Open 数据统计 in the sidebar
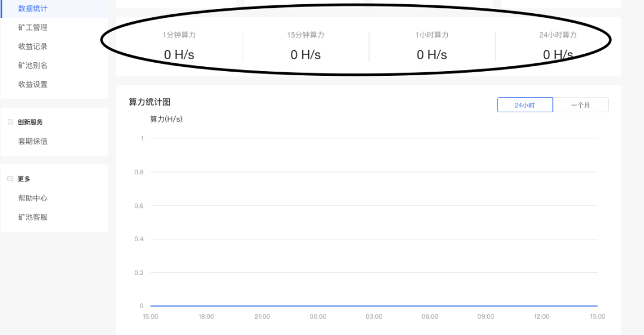This screenshot has height=335, width=644. pyautogui.click(x=33, y=8)
